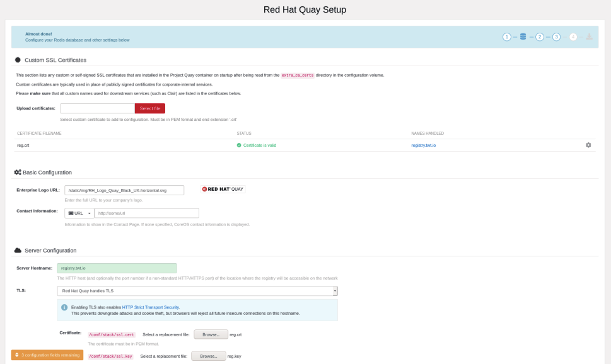
Task: Click 3 configuration fields remaining button
Action: pyautogui.click(x=47, y=355)
